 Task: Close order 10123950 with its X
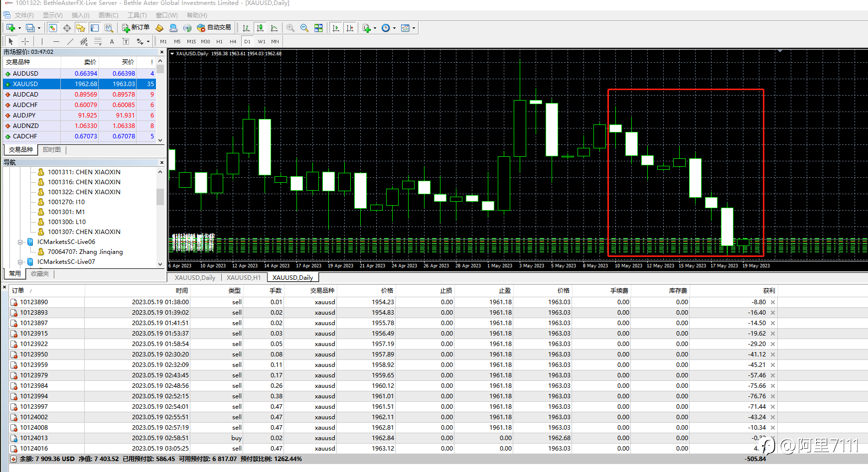click(x=773, y=354)
